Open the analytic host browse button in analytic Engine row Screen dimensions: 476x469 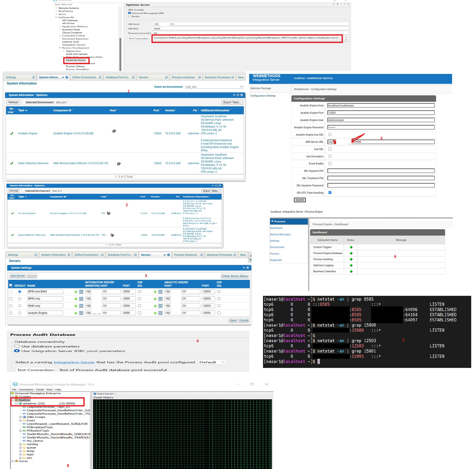pos(160,313)
